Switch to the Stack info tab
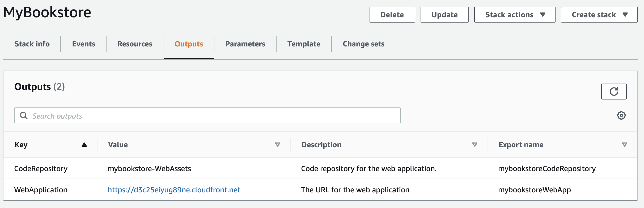 point(32,44)
